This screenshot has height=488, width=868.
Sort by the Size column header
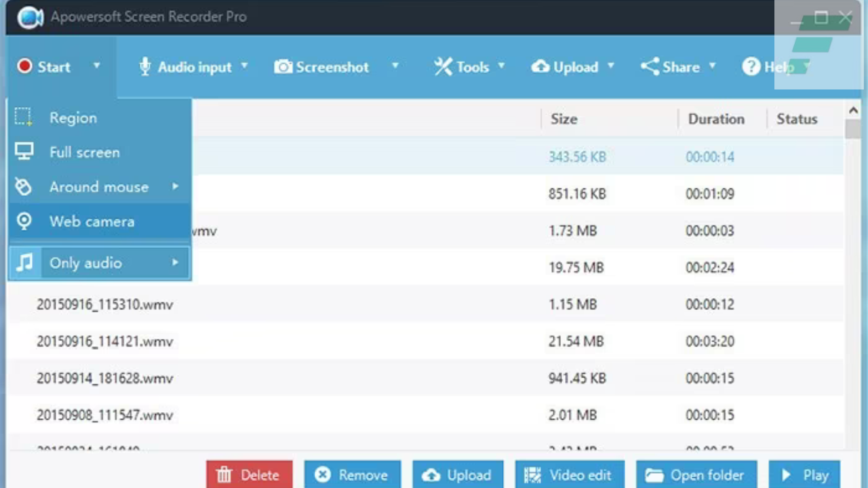(564, 119)
